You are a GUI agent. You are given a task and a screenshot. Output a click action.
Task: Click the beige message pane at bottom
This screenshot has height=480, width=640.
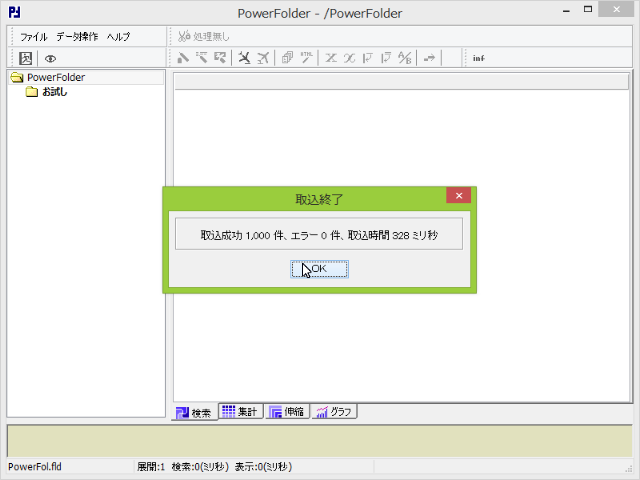(x=320, y=441)
